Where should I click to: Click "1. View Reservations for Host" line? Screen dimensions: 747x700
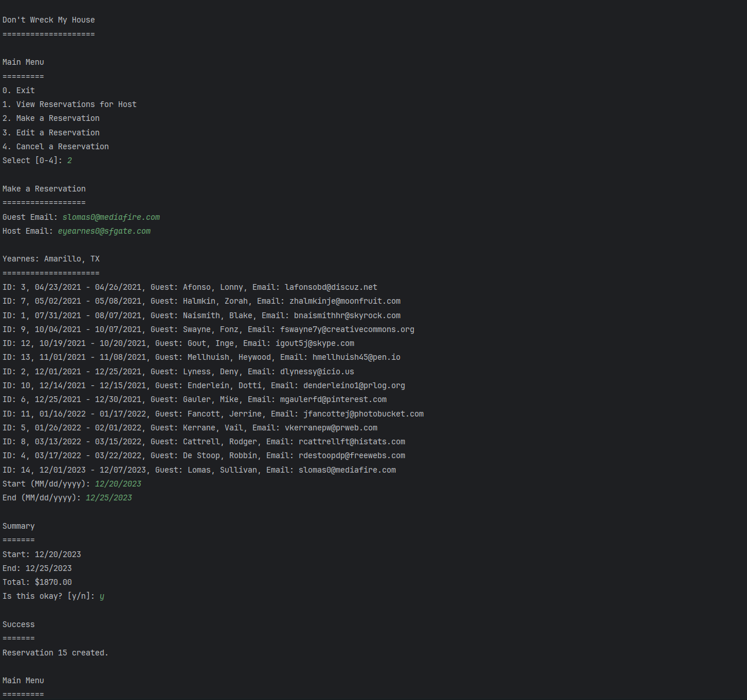click(69, 104)
